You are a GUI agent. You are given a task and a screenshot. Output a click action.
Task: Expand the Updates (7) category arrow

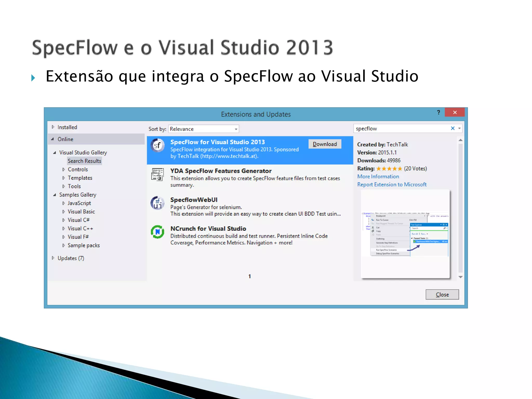(x=53, y=258)
